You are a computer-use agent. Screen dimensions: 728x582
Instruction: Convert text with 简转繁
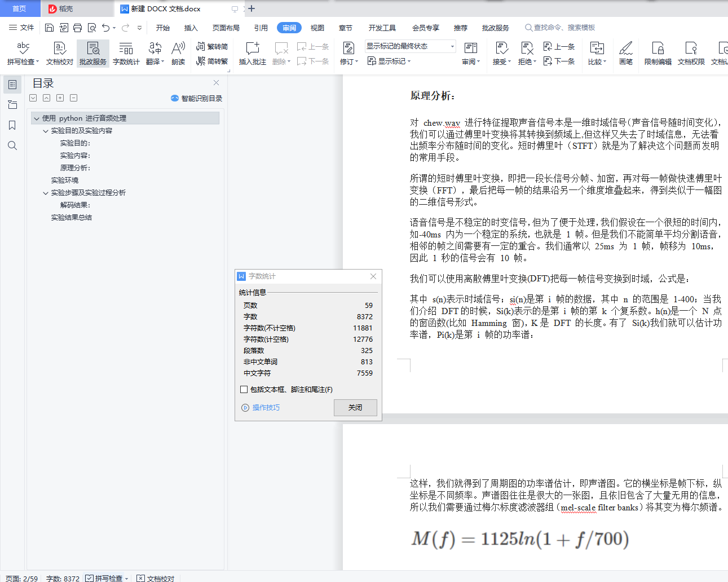(212, 61)
